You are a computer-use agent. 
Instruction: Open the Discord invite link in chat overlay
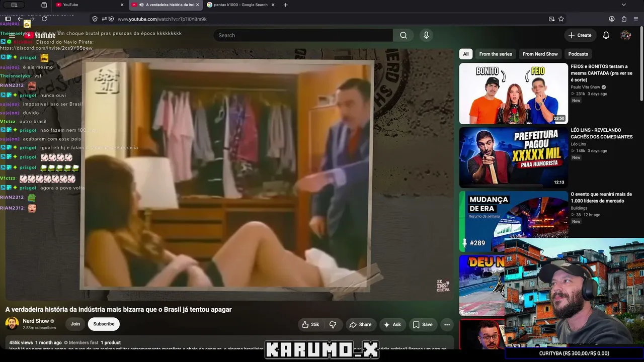(46, 48)
